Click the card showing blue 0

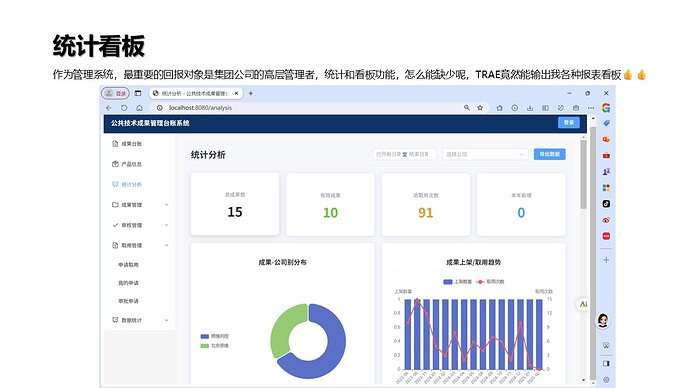click(x=521, y=204)
